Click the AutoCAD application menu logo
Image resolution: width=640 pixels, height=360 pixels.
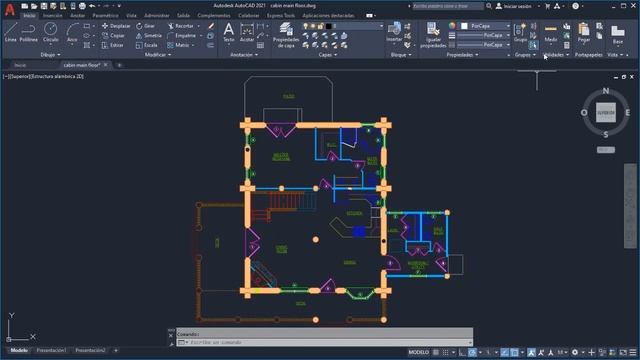click(x=10, y=9)
